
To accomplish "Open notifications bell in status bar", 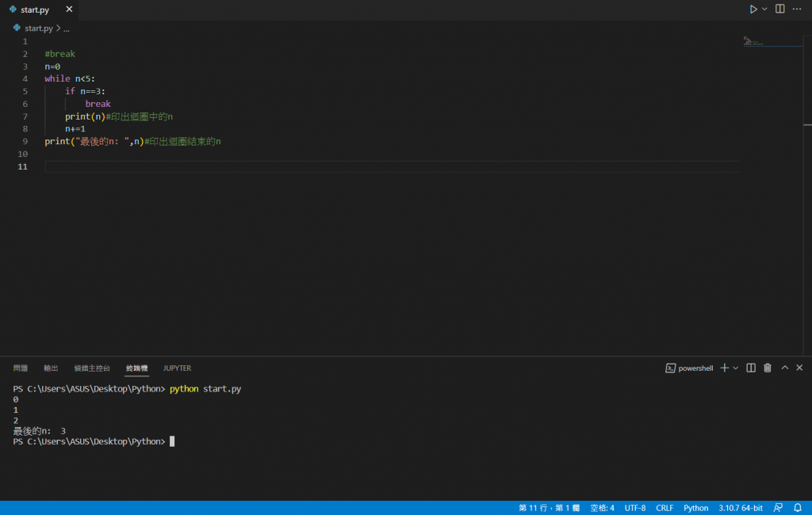I will 798,508.
